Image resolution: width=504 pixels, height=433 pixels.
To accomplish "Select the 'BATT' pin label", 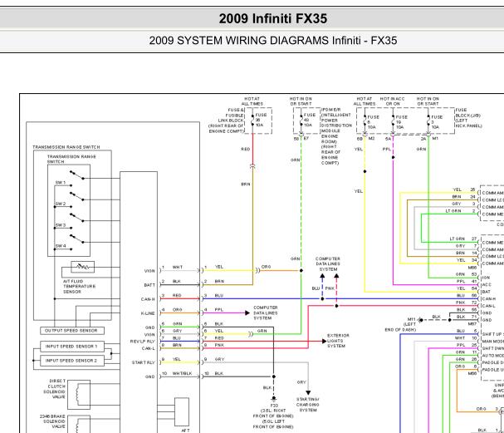I will click(149, 285).
